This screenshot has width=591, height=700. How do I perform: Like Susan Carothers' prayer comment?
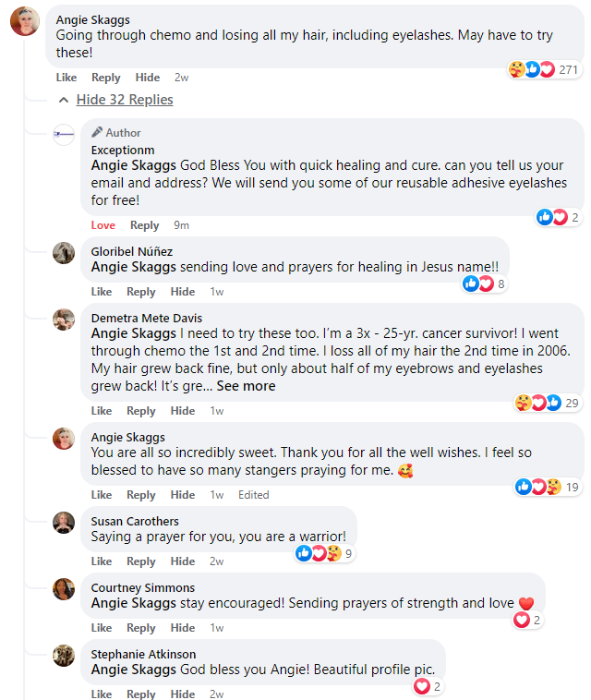(x=102, y=561)
